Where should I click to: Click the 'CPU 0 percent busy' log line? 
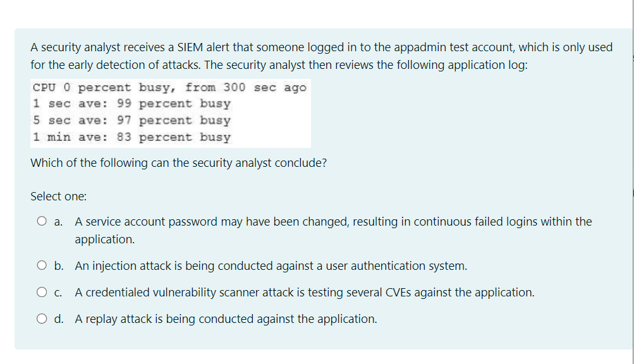click(x=168, y=87)
